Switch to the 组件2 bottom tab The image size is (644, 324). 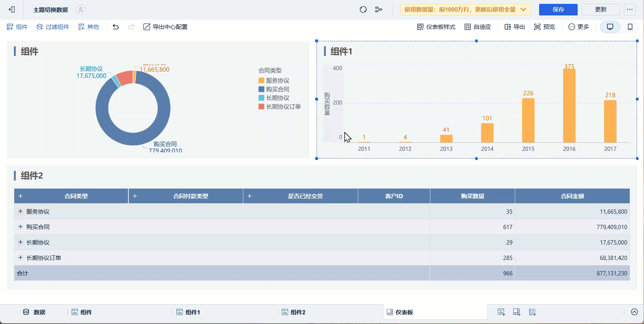293,312
